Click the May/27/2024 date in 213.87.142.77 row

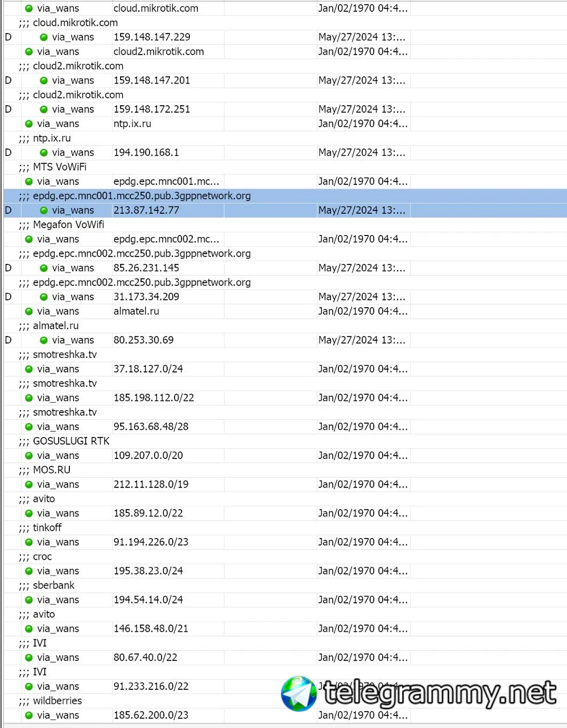pos(362,210)
